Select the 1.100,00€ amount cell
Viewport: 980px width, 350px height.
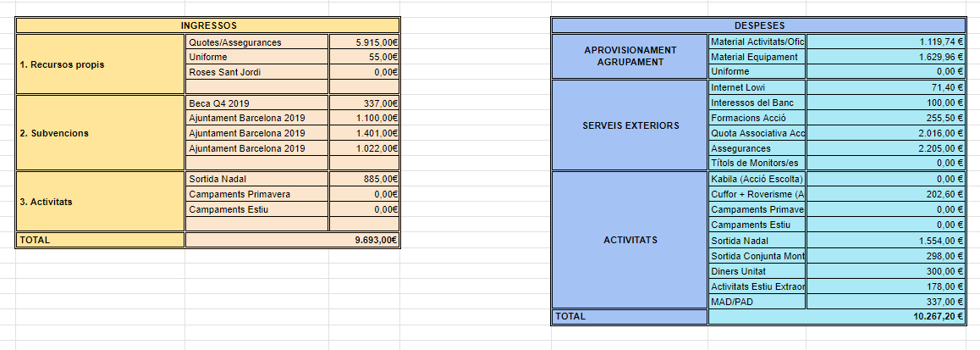point(365,118)
